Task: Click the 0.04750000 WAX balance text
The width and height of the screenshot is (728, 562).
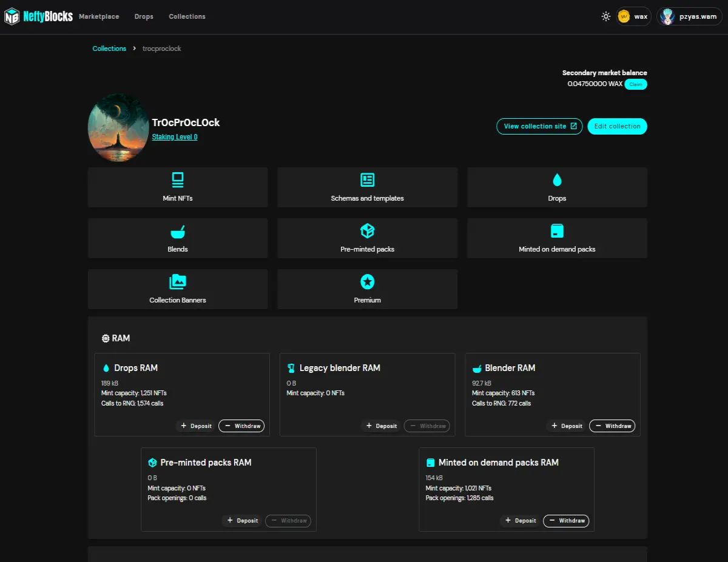Action: point(595,84)
